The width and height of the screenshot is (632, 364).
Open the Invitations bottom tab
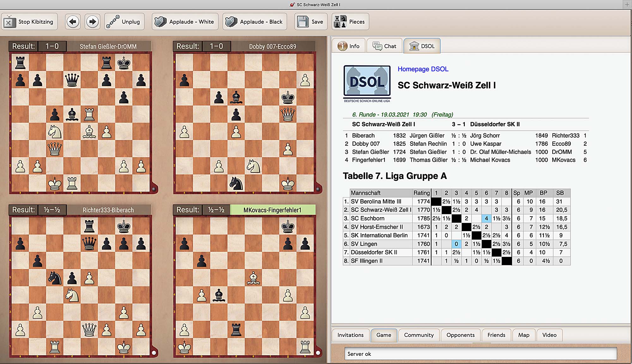[x=350, y=335]
